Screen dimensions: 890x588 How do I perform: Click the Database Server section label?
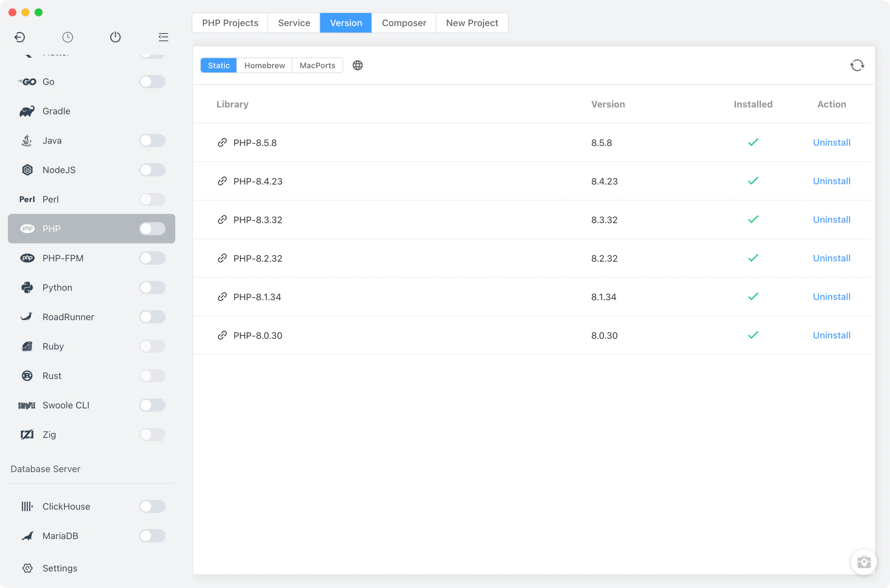tap(46, 469)
